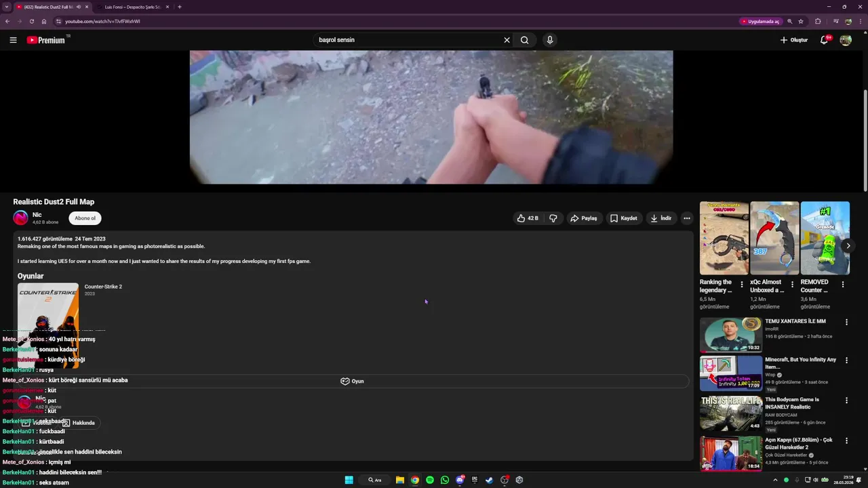Open Hakkında about button
Image resolution: width=868 pixels, height=488 pixels.
point(78,423)
